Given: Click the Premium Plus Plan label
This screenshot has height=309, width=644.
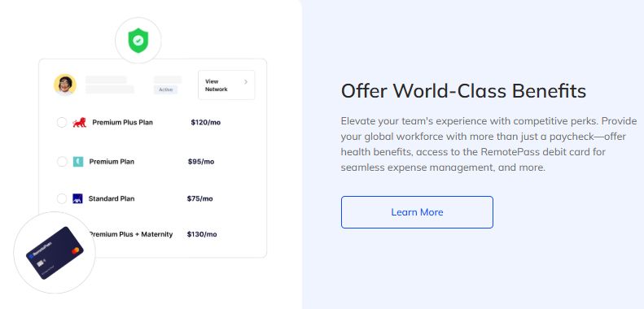Looking at the screenshot, I should [x=122, y=122].
